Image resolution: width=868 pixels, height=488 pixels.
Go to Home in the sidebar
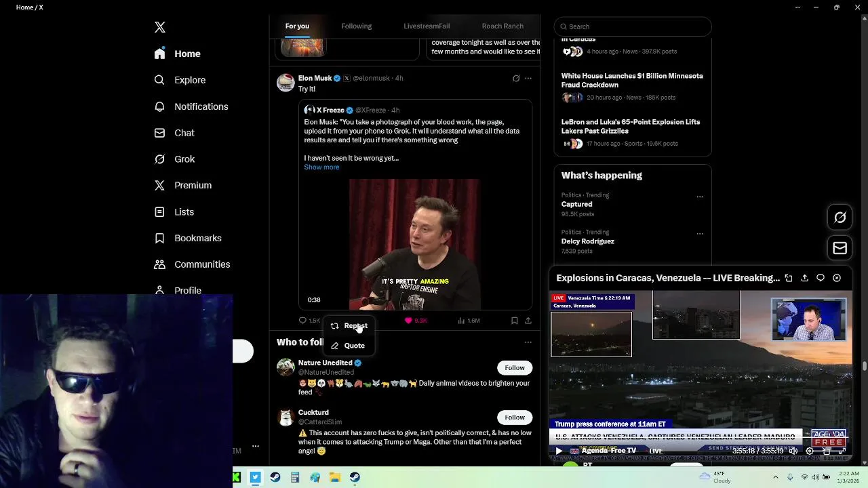click(178, 54)
